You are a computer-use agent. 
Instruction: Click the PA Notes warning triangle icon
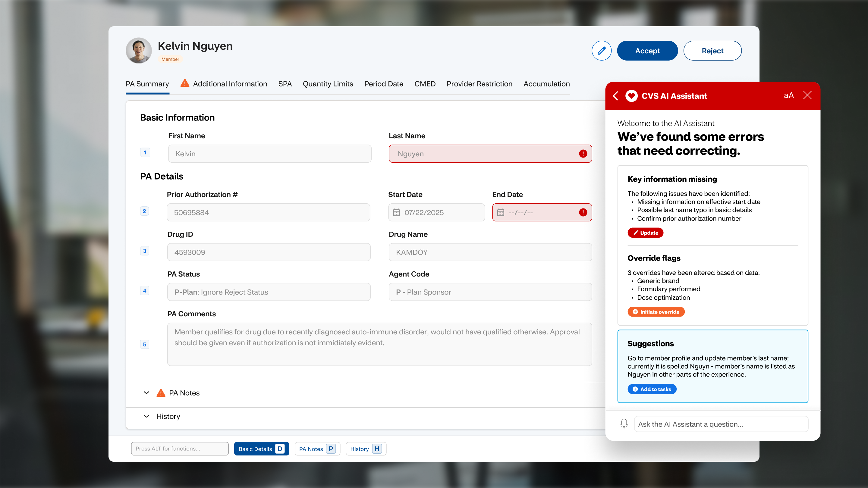pyautogui.click(x=161, y=393)
